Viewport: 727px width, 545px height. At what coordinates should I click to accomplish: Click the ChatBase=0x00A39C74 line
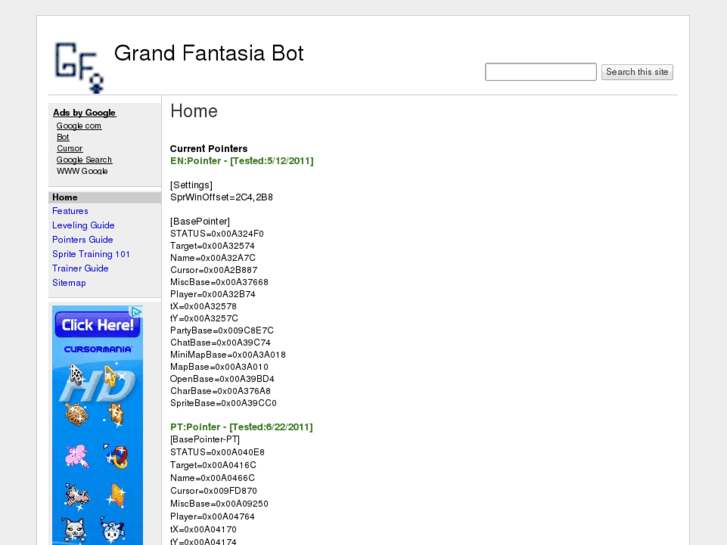(220, 342)
